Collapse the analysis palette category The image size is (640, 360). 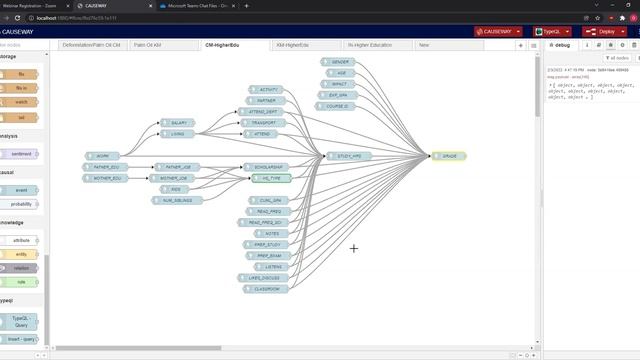click(x=22, y=136)
